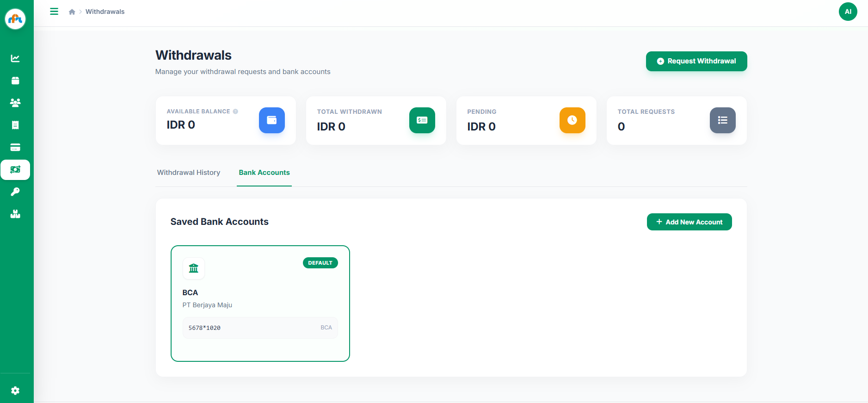Click the Add New Account button
This screenshot has width=868, height=403.
689,222
